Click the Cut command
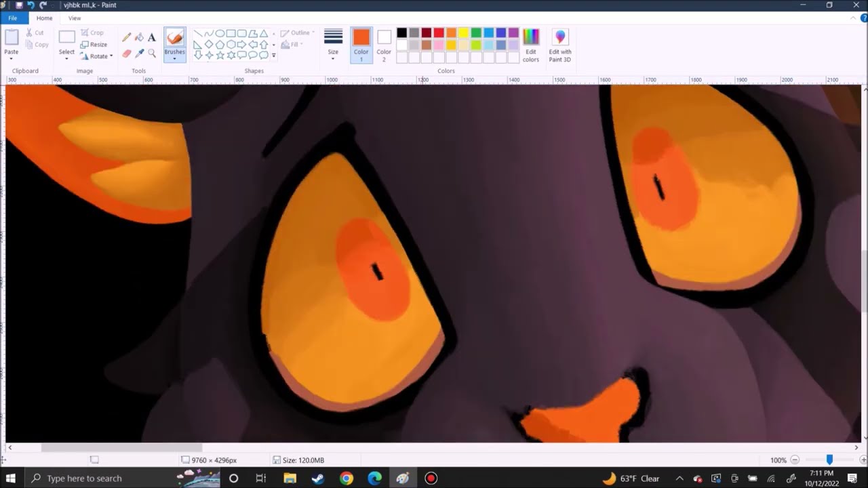 (x=35, y=33)
